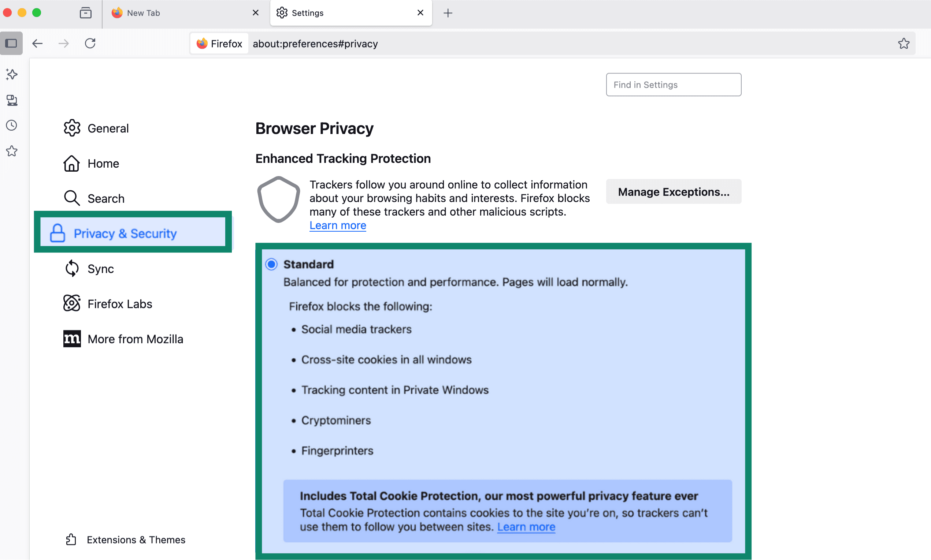Select the Home settings icon

pyautogui.click(x=72, y=163)
